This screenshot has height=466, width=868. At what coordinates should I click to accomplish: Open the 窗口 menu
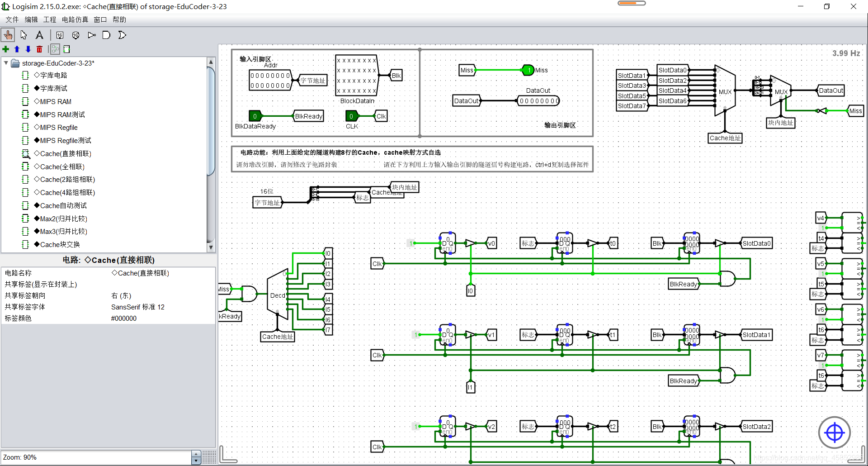pyautogui.click(x=100, y=19)
